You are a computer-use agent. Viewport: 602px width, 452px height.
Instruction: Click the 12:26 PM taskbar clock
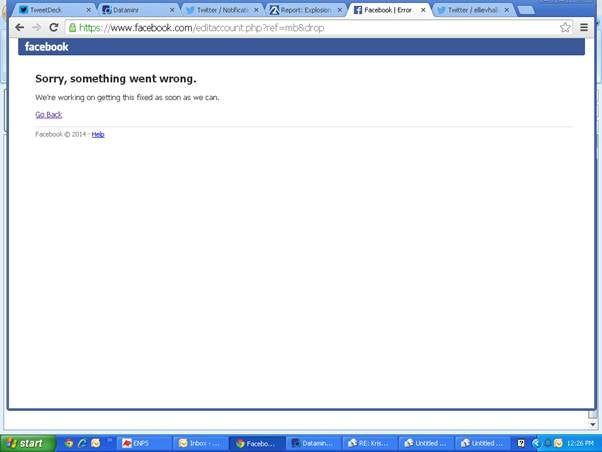[x=580, y=443]
